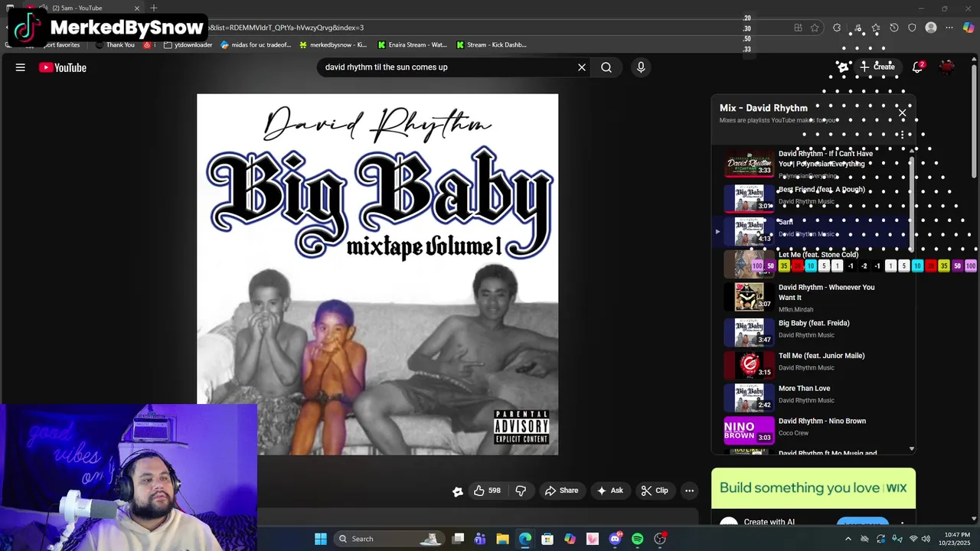
Task: Open the Edge favorites list icon
Action: pyautogui.click(x=875, y=28)
